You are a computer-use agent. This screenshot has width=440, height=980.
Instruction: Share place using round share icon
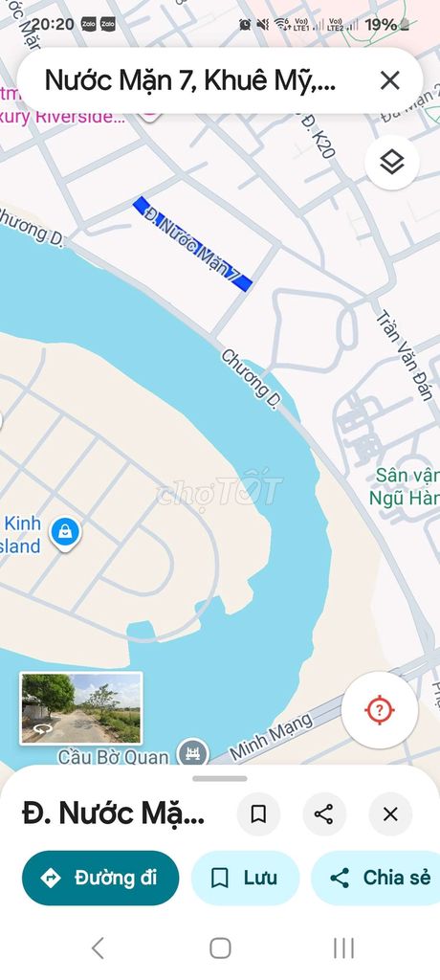tap(323, 813)
